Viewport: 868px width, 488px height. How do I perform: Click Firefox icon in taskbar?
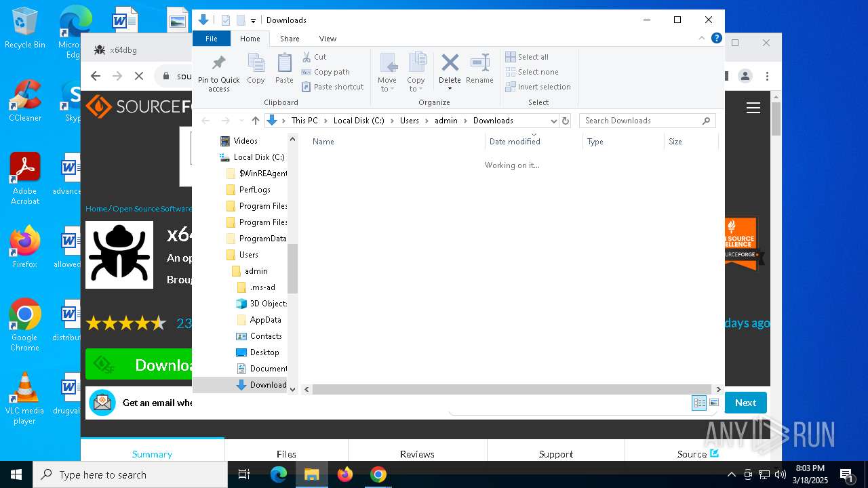(345, 474)
